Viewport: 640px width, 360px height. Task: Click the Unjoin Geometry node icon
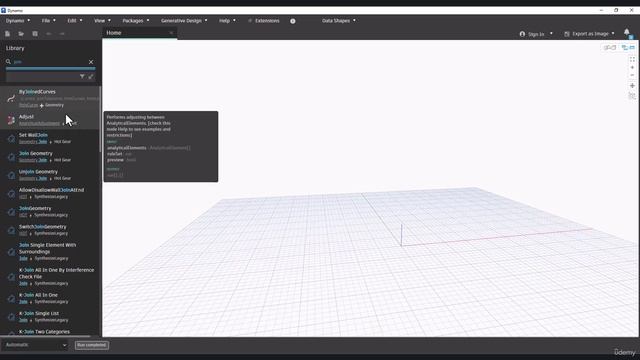(11, 175)
